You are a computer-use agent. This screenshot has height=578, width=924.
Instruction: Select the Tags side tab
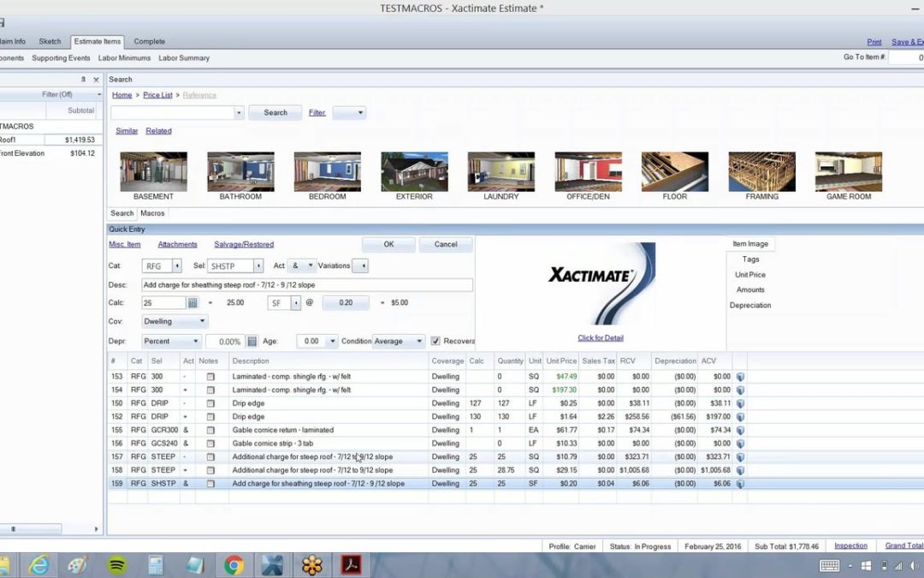750,259
